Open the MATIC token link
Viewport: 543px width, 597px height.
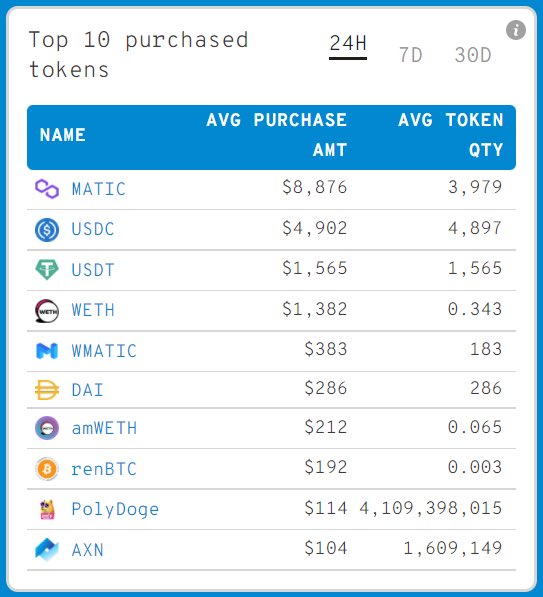pos(99,189)
